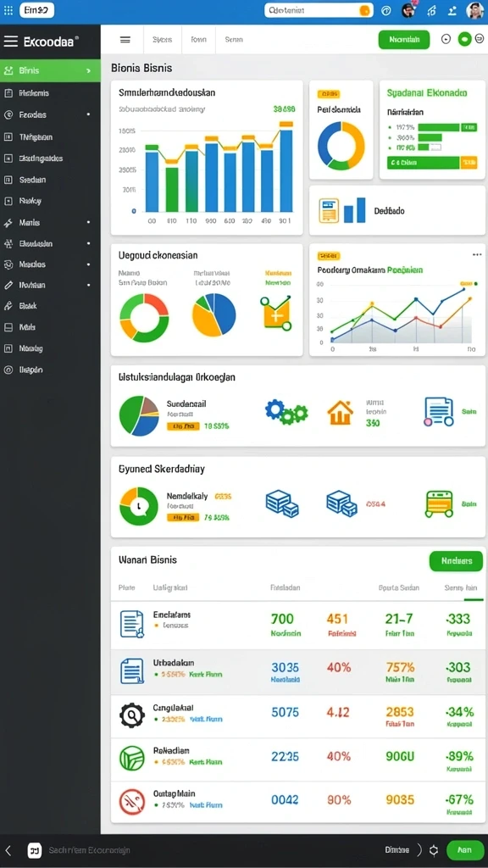Expand the Bisnis sidebar item chevron
The width and height of the screenshot is (488, 868).
[88, 71]
